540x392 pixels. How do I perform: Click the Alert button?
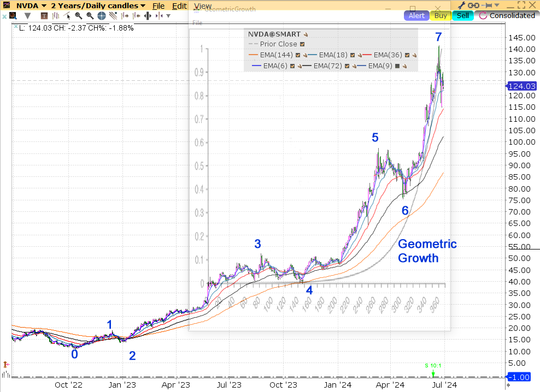(x=416, y=15)
